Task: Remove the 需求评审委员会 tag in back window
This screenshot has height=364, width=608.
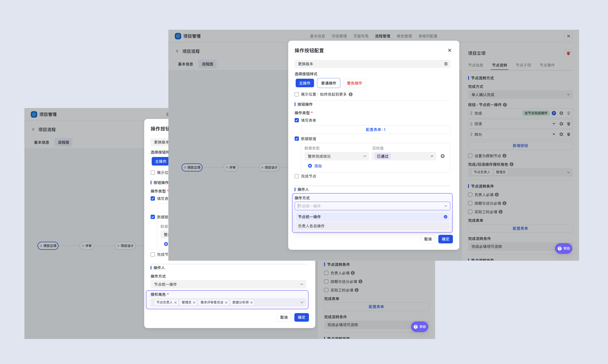Action: coord(226,302)
